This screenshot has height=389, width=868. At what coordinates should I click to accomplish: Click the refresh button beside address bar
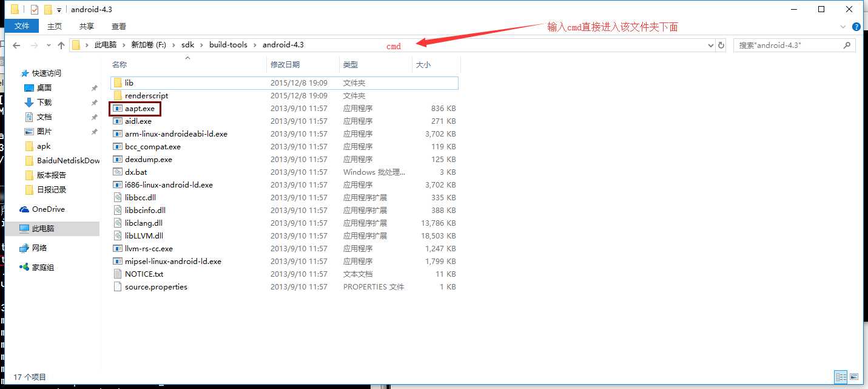pyautogui.click(x=721, y=45)
